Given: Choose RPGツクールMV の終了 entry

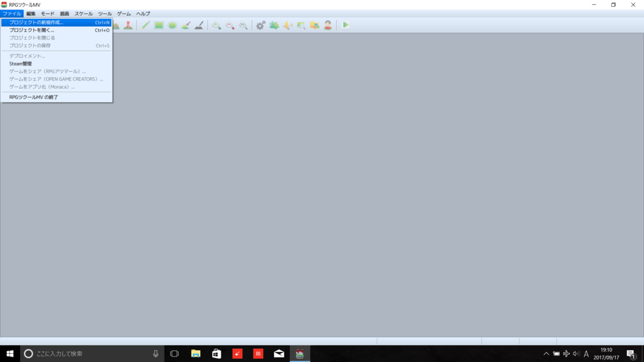Looking at the screenshot, I should click(x=56, y=97).
